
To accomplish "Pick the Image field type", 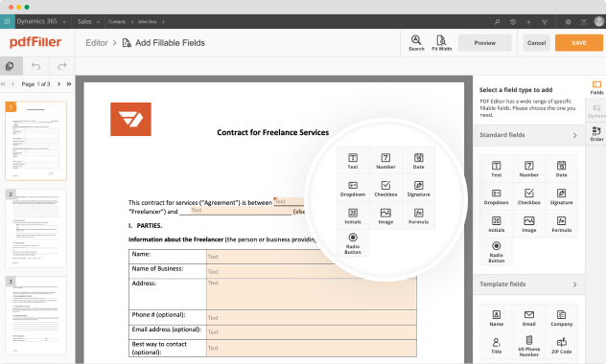I will point(528,224).
